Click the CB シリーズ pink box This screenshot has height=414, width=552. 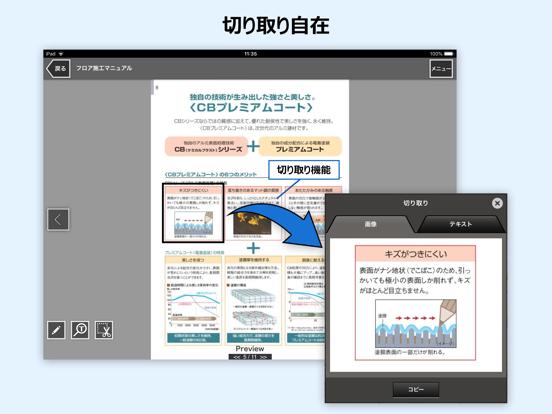pyautogui.click(x=207, y=146)
